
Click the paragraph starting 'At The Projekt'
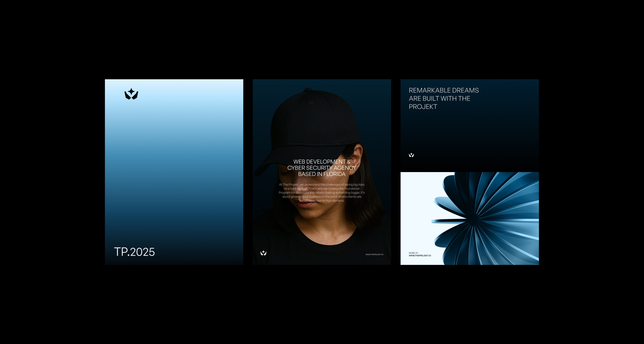point(321,192)
